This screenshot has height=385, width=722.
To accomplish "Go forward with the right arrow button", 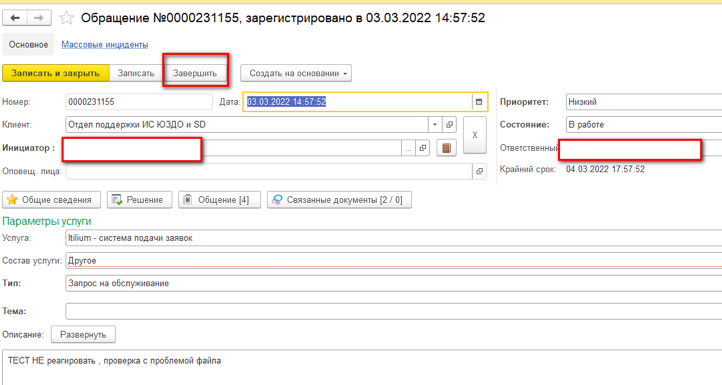I will pos(39,18).
